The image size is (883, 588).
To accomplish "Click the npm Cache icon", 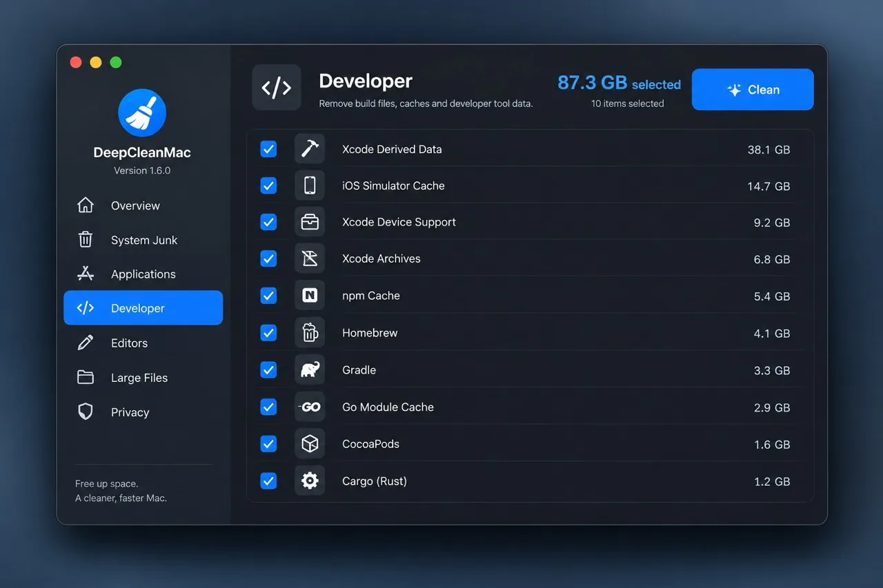I will (310, 296).
